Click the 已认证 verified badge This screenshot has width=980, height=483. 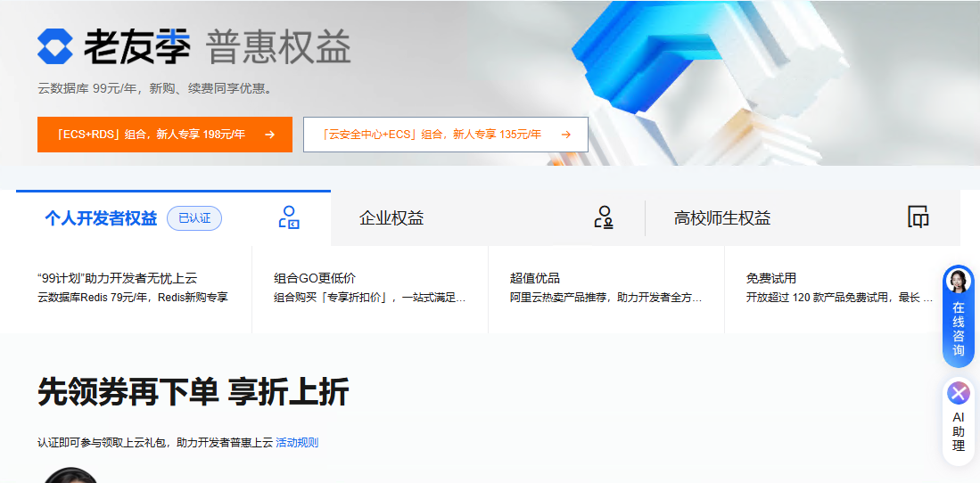click(x=194, y=218)
